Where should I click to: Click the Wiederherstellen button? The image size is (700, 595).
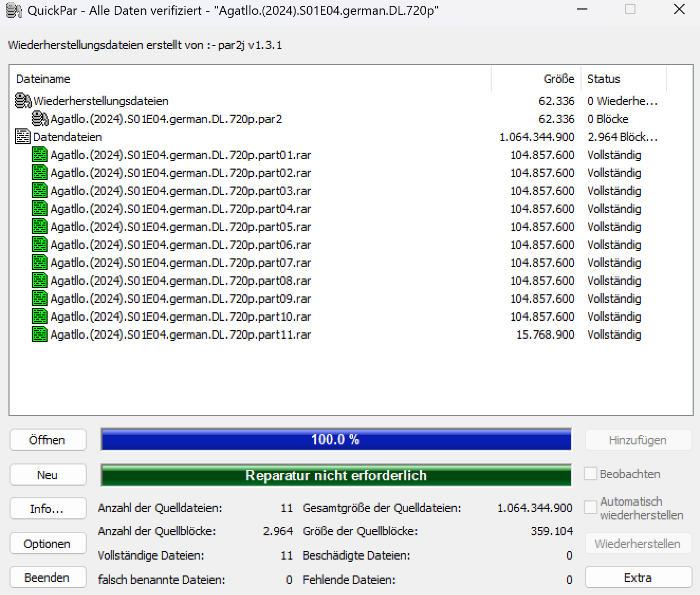638,544
